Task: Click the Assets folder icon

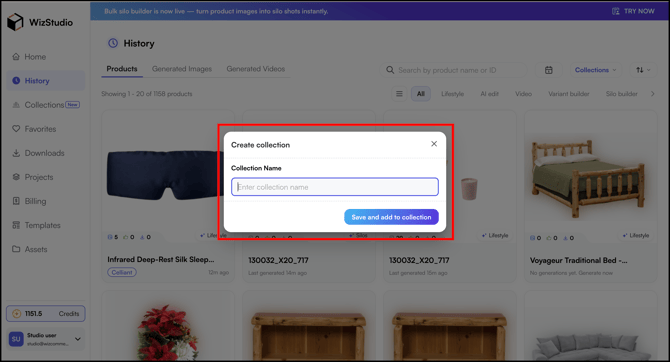Action: (x=16, y=249)
